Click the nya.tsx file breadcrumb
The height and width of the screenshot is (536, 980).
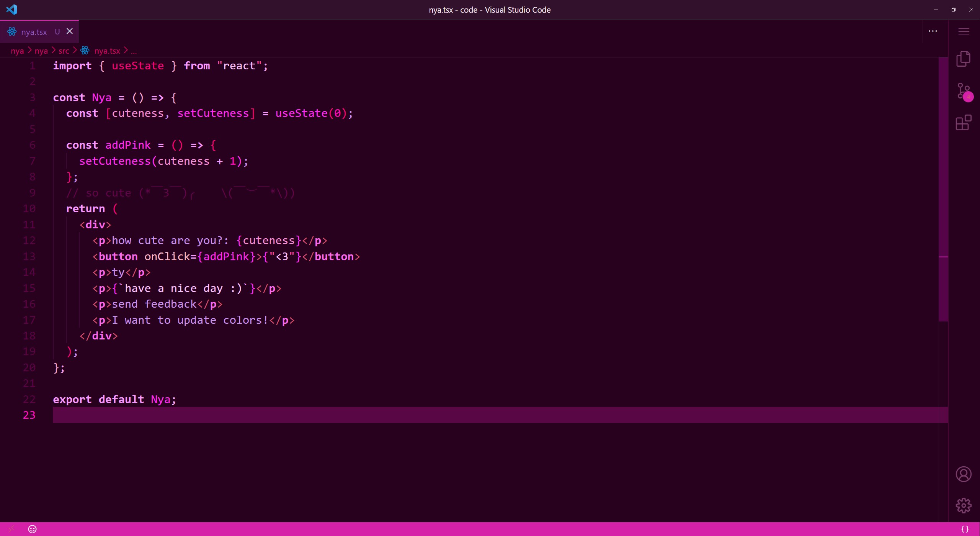click(107, 51)
